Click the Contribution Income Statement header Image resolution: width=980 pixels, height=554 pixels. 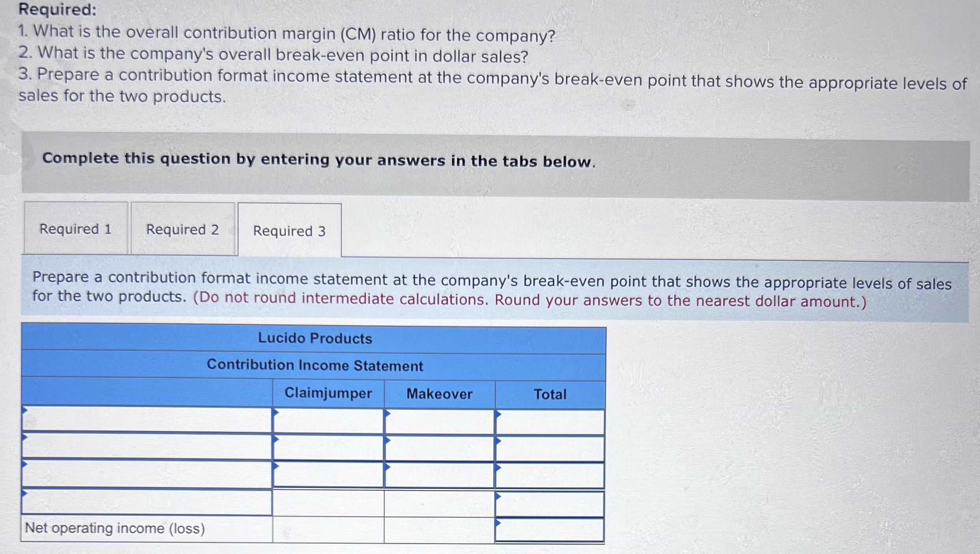pyautogui.click(x=314, y=366)
